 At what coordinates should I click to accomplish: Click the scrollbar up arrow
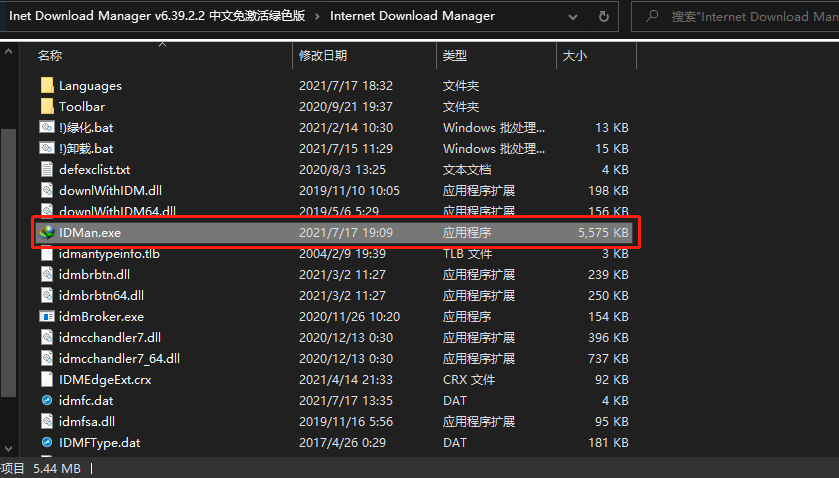8,52
